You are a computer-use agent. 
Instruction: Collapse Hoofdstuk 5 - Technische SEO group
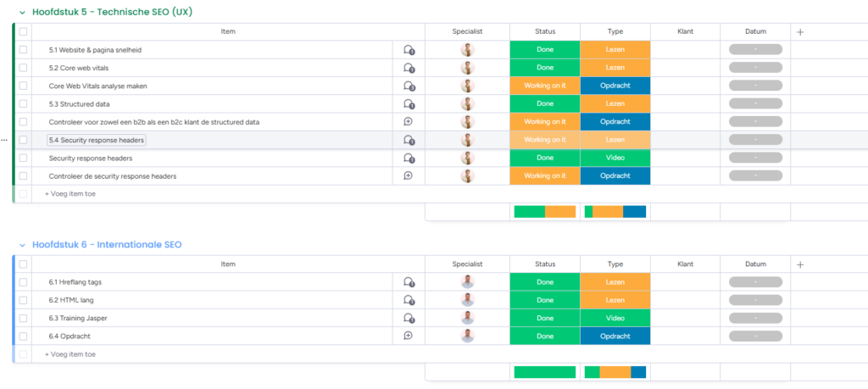22,13
